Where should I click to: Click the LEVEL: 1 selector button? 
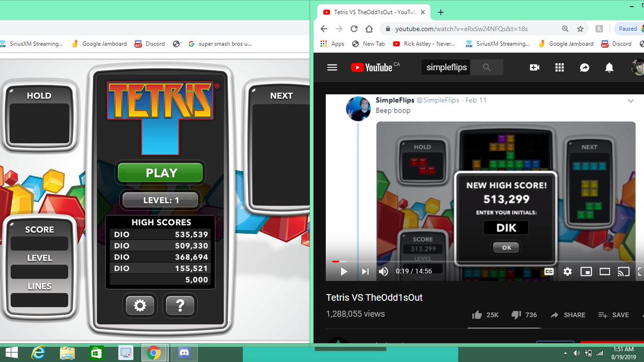coord(160,200)
